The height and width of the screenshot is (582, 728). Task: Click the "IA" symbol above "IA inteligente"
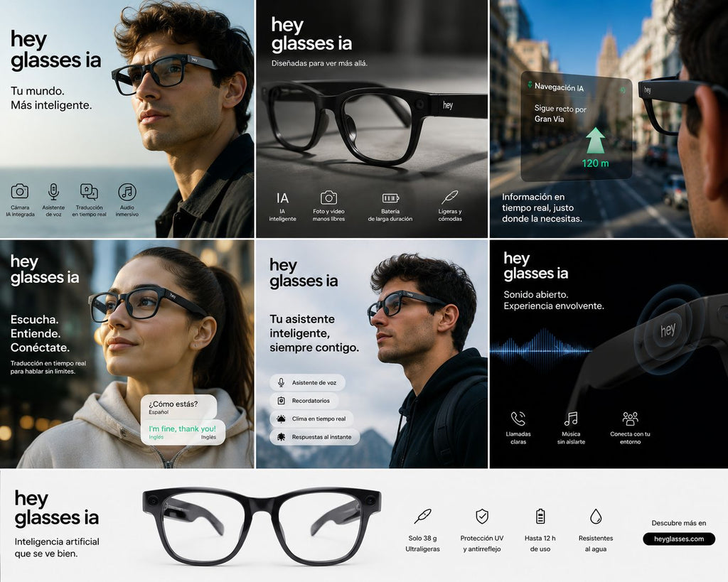click(x=282, y=198)
